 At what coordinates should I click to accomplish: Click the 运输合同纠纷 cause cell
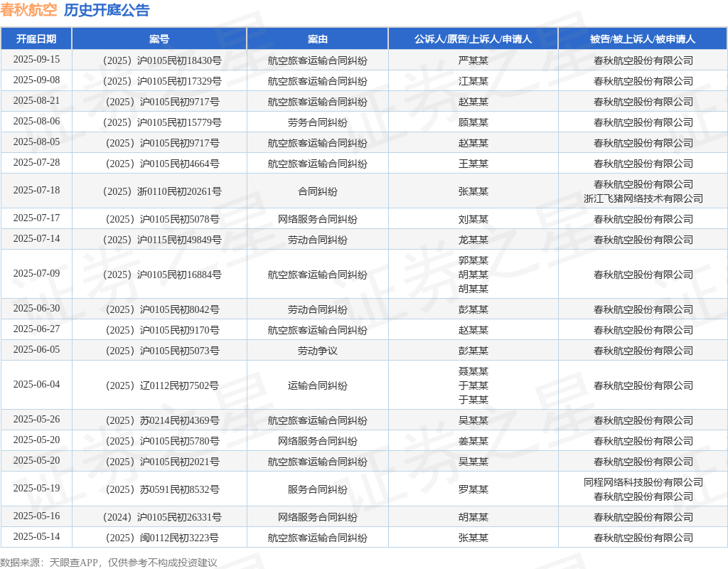(x=318, y=386)
